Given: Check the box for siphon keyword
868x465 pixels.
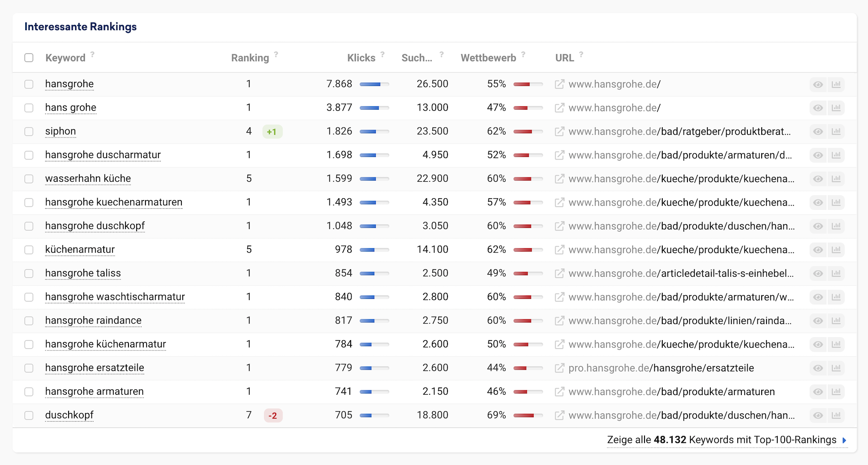Looking at the screenshot, I should tap(29, 131).
